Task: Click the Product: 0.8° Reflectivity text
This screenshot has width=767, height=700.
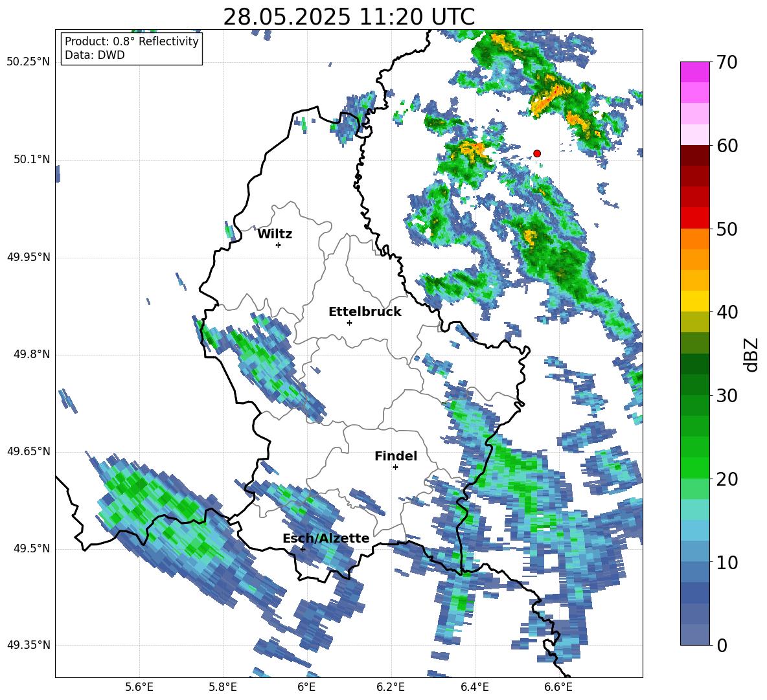Action: [132, 41]
